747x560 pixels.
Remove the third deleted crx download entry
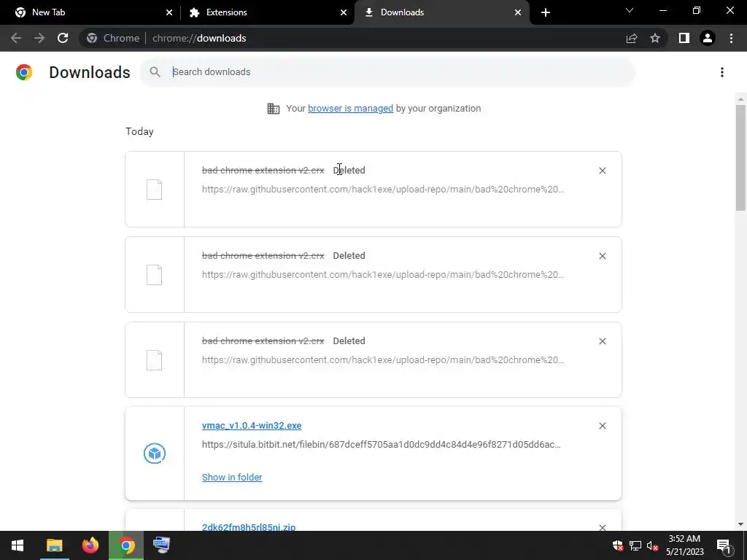[602, 341]
